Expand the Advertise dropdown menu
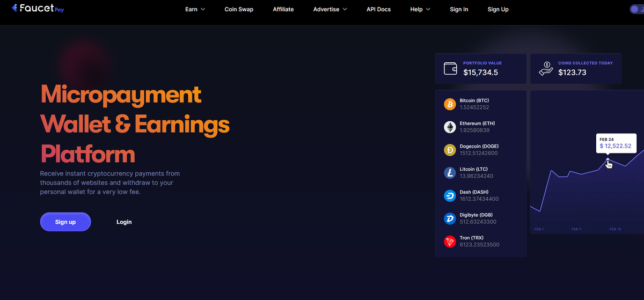 tap(330, 9)
